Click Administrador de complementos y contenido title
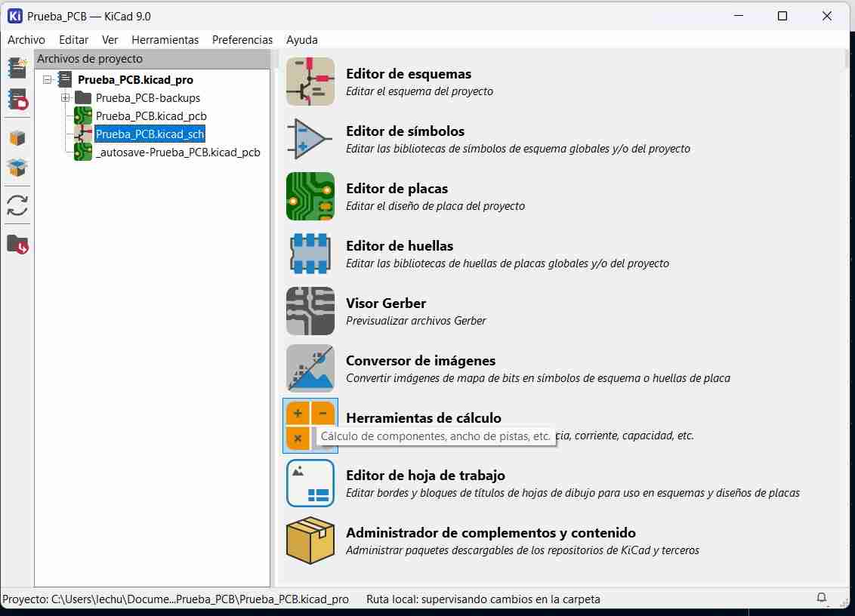 (491, 533)
